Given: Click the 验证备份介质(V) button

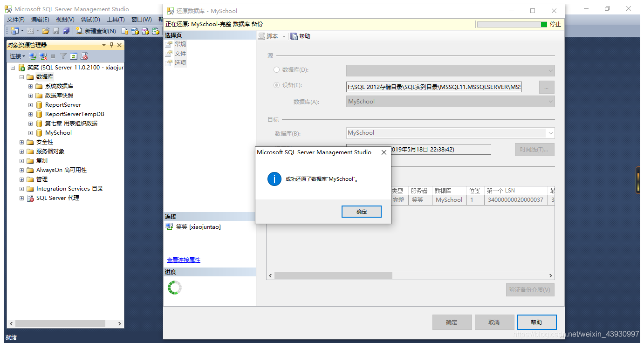Looking at the screenshot, I should point(530,290).
